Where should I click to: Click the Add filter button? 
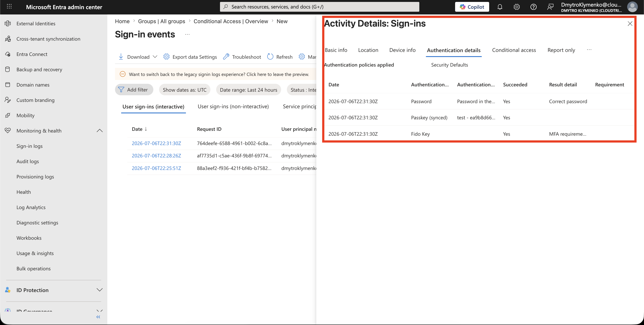tap(134, 90)
